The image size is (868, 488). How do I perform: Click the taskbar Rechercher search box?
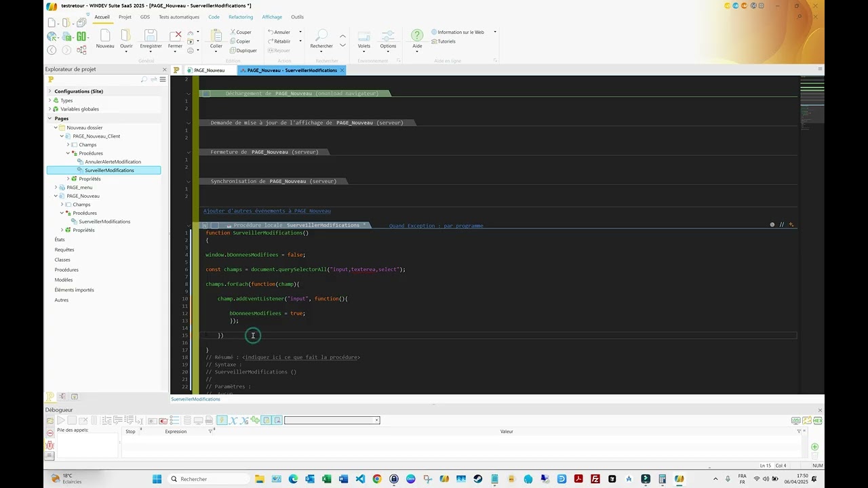(210, 479)
